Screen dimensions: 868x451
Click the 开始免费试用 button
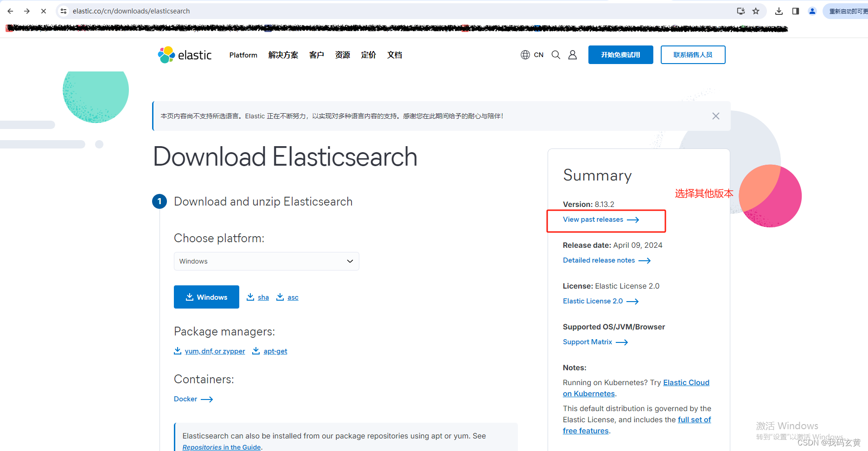point(621,55)
